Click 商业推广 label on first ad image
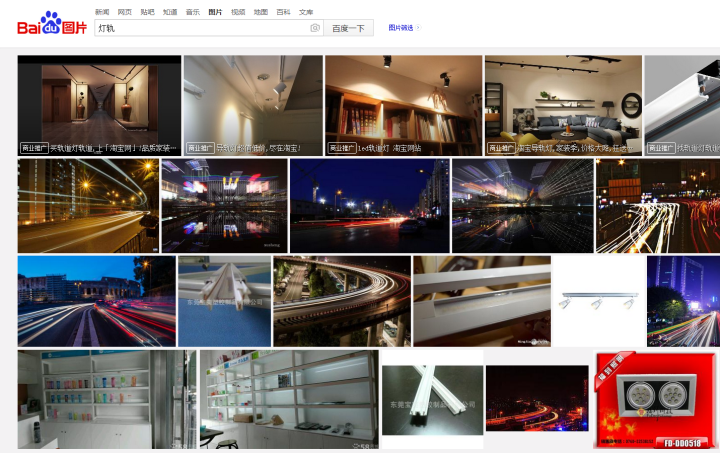720x453 pixels. point(34,148)
